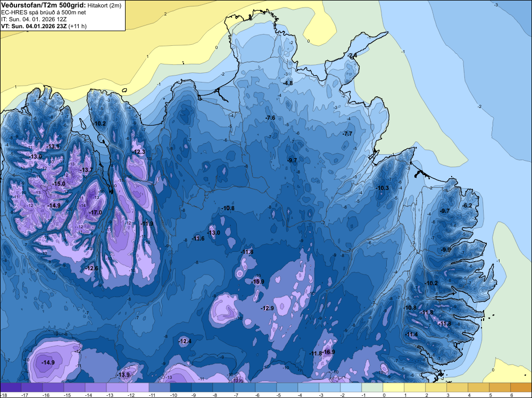
Task: Select the dark blue legend swatch at -10
Action: (181, 387)
